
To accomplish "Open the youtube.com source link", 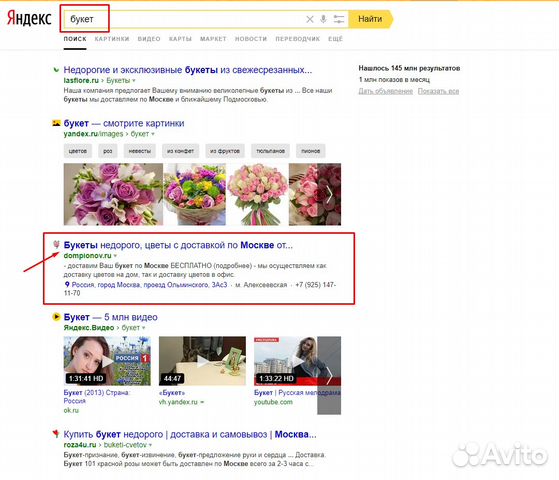I will pyautogui.click(x=273, y=402).
